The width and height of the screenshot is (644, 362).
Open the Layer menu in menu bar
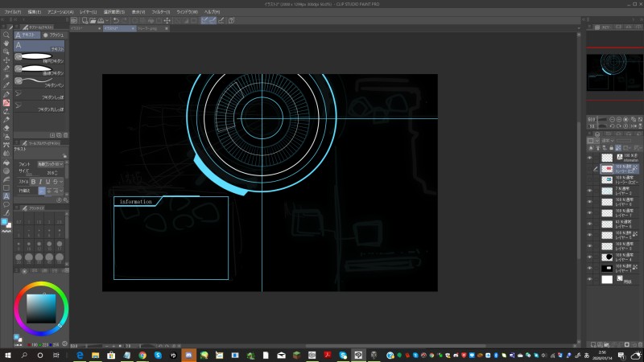88,13
